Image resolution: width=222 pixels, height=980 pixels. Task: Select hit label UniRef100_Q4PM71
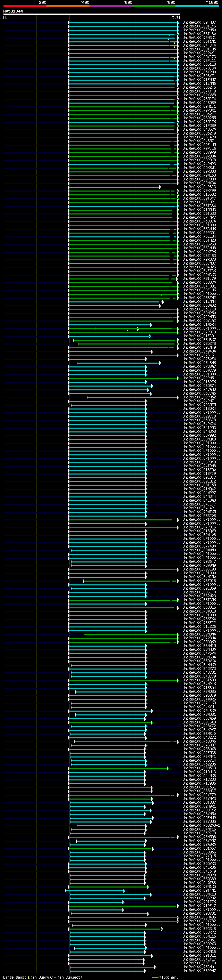tap(199, 401)
